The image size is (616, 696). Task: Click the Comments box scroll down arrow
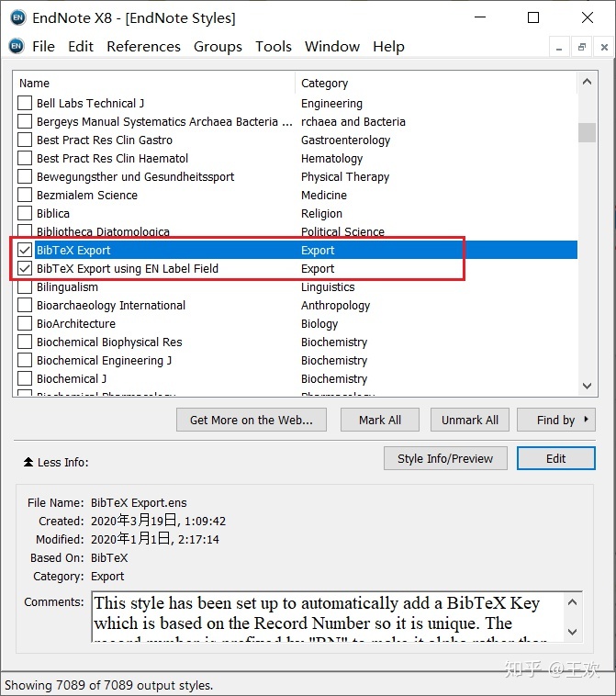(x=573, y=632)
